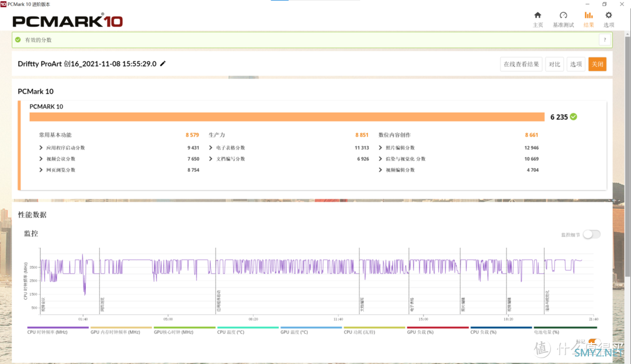The width and height of the screenshot is (631, 364).
Task: Click the question mark help icon
Action: click(605, 40)
